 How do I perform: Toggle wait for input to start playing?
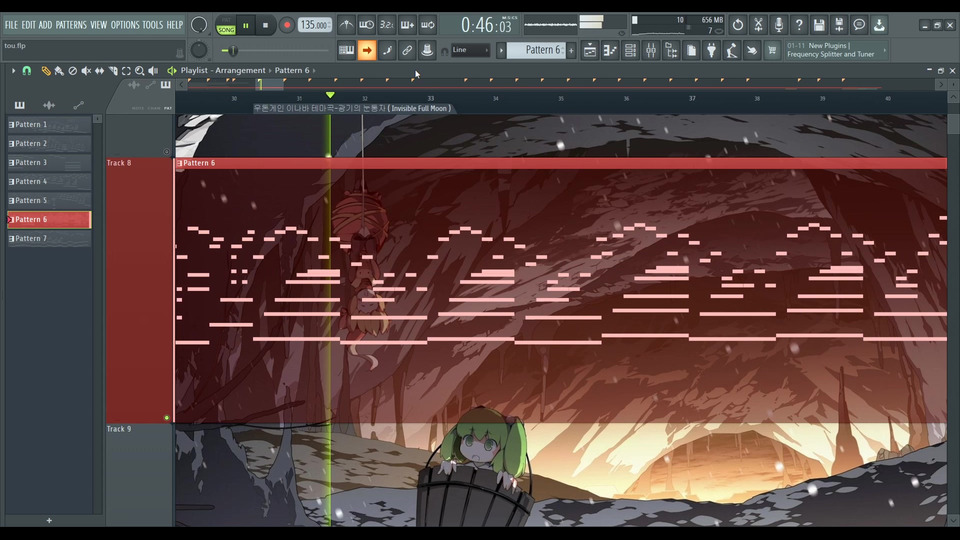[367, 25]
